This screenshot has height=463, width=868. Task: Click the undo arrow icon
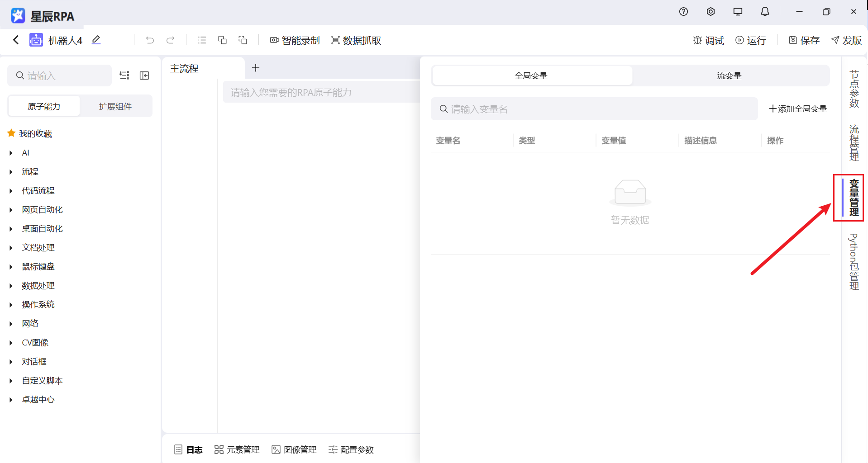pos(150,40)
